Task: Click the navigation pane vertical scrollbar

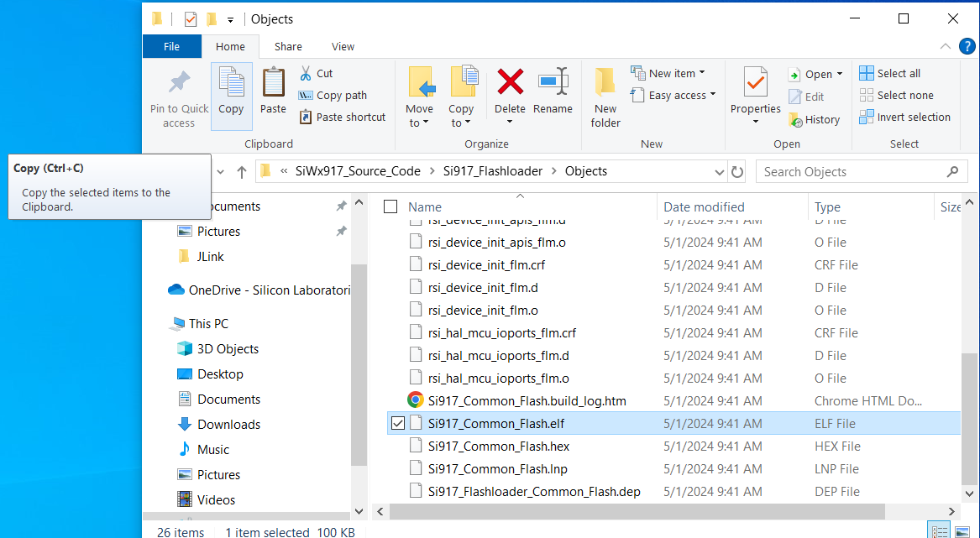Action: pyautogui.click(x=359, y=365)
